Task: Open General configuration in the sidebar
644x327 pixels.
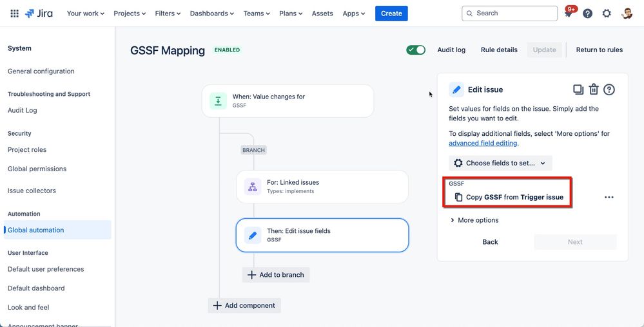Action: 41,71
